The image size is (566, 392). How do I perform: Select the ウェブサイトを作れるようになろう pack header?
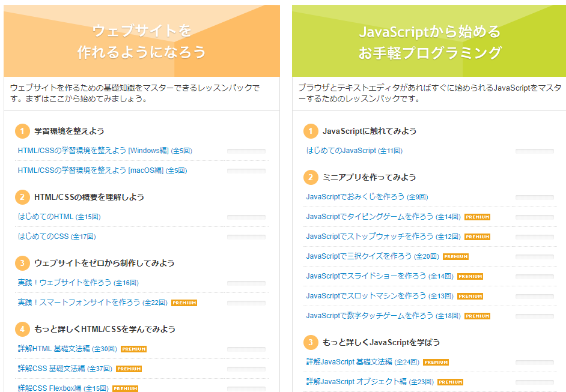tap(142, 40)
